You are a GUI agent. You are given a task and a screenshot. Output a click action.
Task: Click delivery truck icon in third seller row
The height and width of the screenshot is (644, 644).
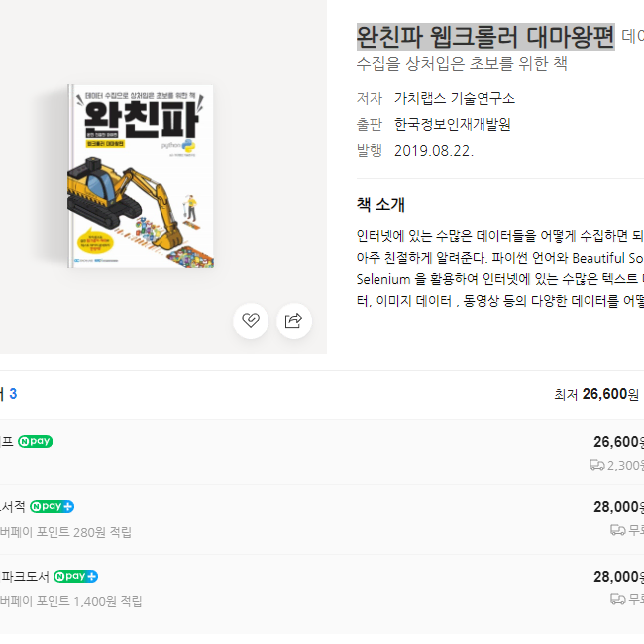[617, 599]
